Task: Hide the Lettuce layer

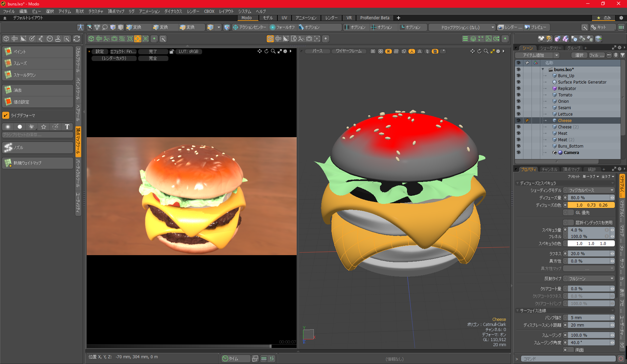Action: [519, 114]
